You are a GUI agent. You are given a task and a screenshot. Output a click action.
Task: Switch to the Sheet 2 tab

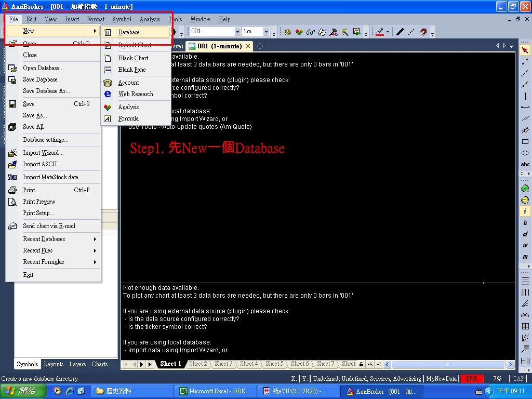[198, 364]
